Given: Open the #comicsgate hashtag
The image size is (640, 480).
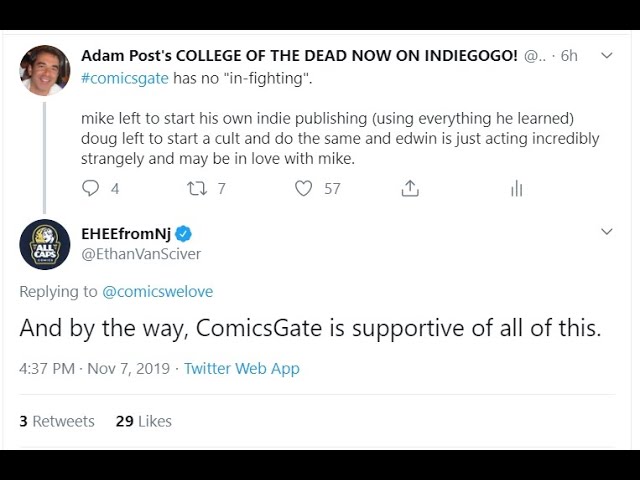Looking at the screenshot, I should [123, 77].
